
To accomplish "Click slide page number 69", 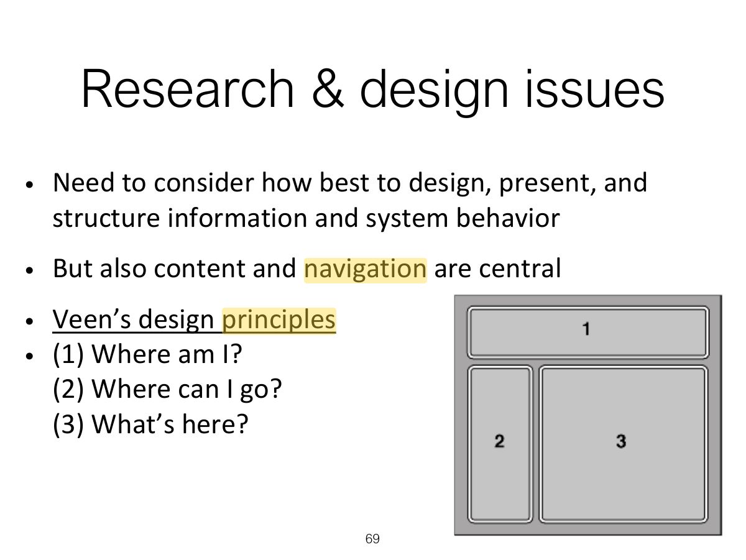I will point(372,539).
